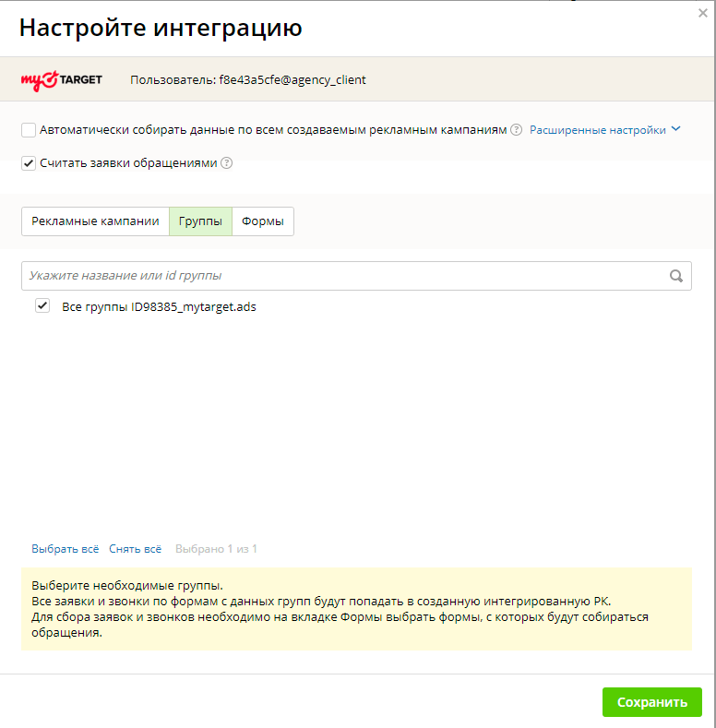Click 'Выбрать всё' link

[65, 549]
